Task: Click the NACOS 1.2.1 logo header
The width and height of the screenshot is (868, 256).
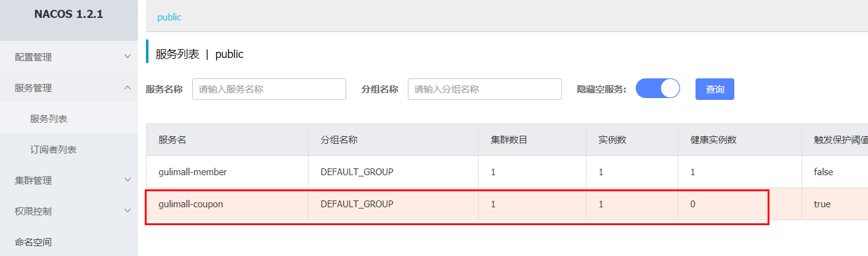Action: [x=68, y=14]
